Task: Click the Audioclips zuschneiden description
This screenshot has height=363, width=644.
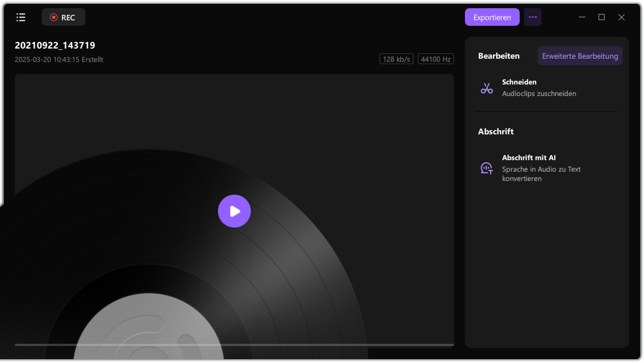Action: point(539,94)
